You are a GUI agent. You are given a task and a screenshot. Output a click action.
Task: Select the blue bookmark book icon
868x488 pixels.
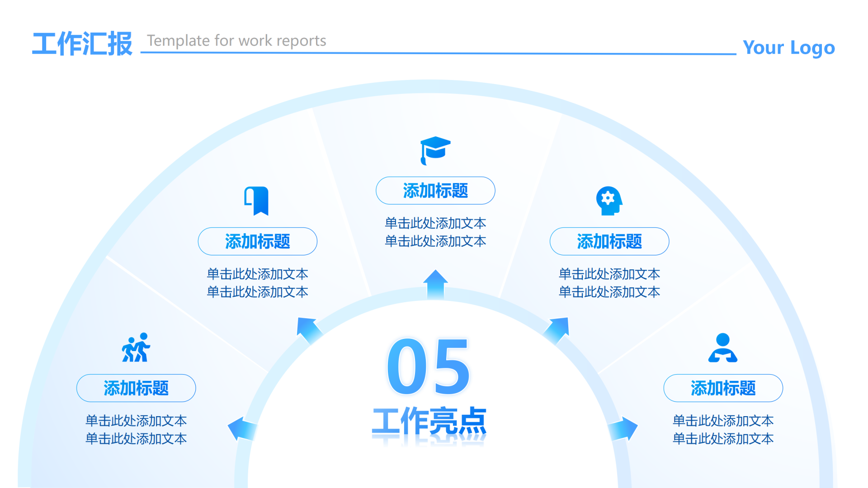pos(257,201)
